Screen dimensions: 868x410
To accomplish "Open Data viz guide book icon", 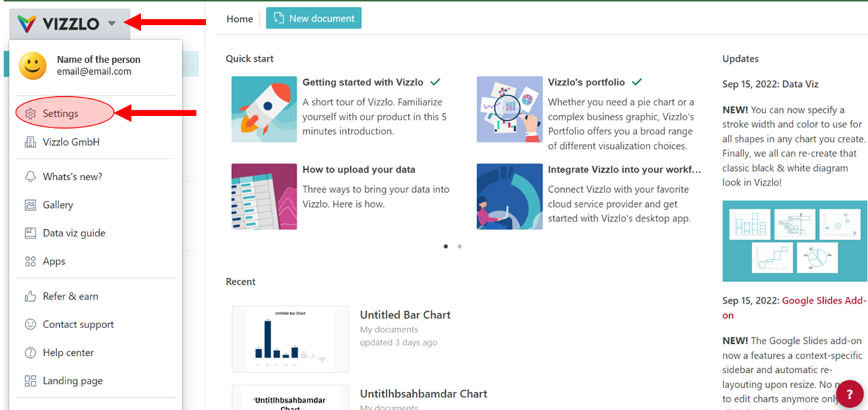I will (x=31, y=233).
